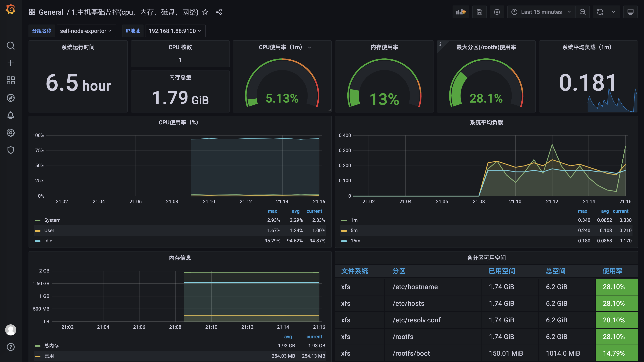This screenshot has height=362, width=644.
Task: Click the dashboard grid icon beside General
Action: (32, 12)
